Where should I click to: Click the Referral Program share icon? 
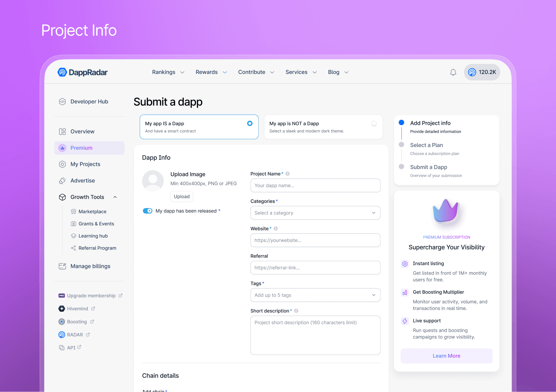pos(74,248)
